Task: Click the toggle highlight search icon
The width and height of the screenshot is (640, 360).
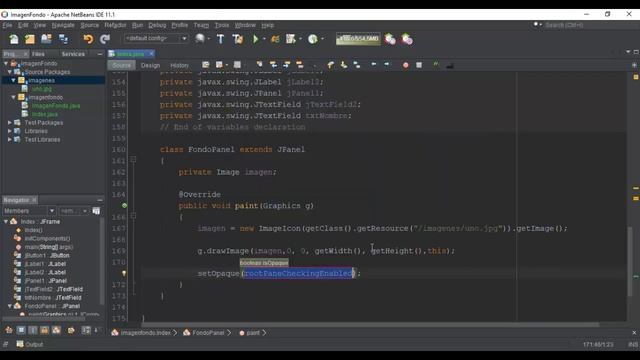Action: tap(300, 64)
